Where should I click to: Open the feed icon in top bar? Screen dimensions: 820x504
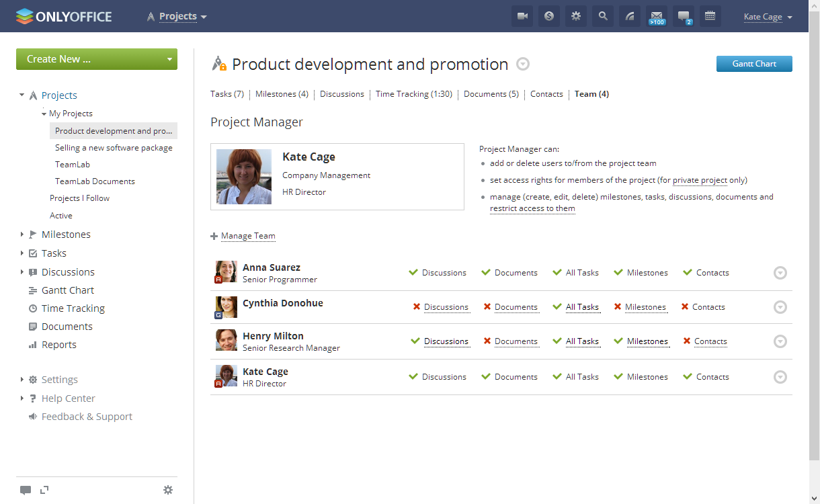630,16
